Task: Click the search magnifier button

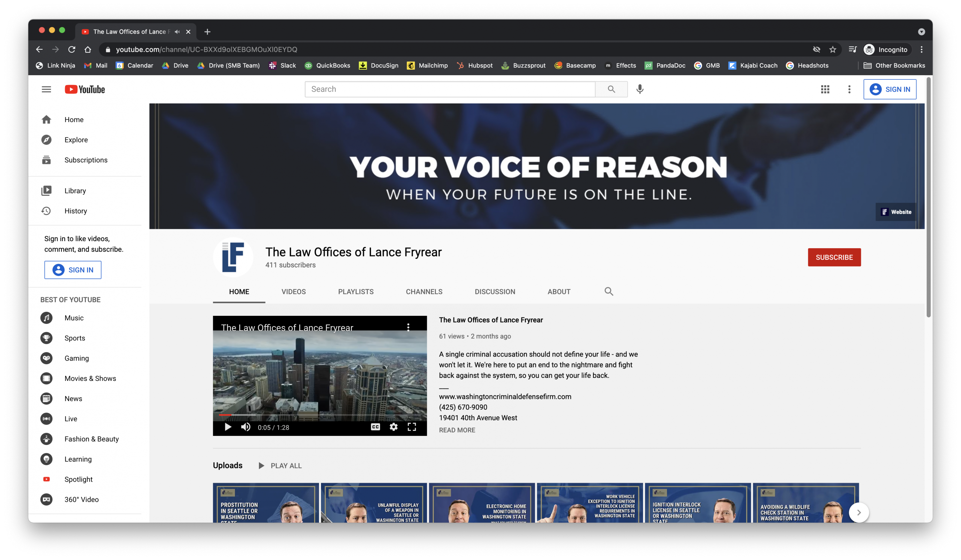Action: 611,89
